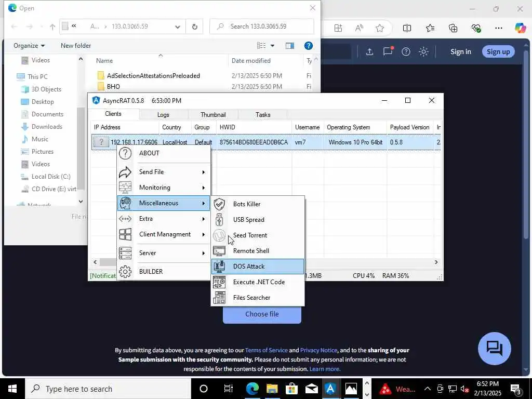Expand the Extra submenu arrow
Viewport: 532px width, 399px height.
click(204, 219)
